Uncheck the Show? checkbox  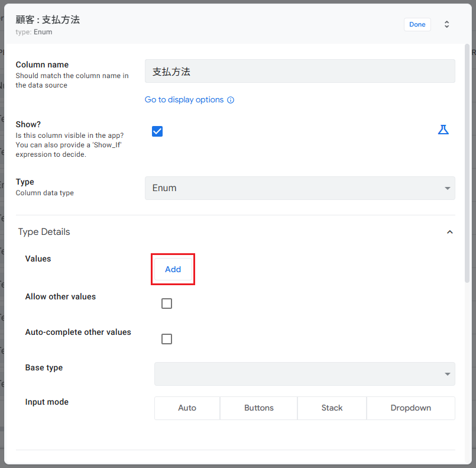tap(157, 131)
